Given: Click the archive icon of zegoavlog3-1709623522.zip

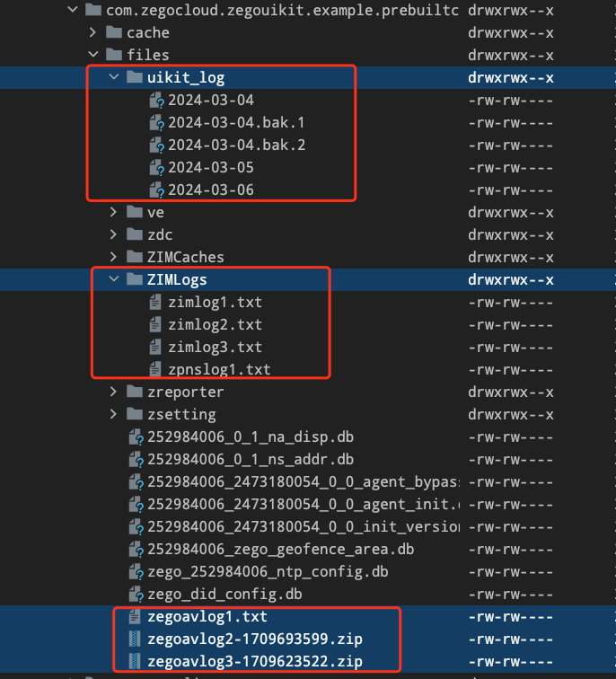Looking at the screenshot, I should click(x=135, y=661).
